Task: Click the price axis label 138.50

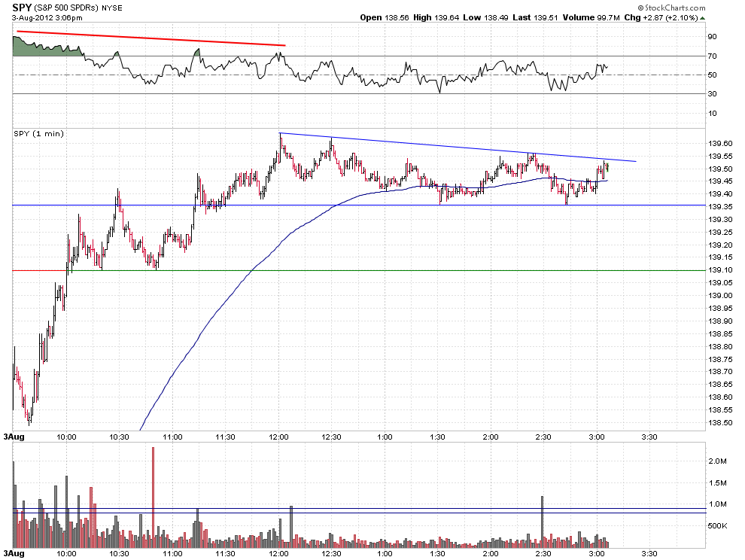Action: pos(720,422)
